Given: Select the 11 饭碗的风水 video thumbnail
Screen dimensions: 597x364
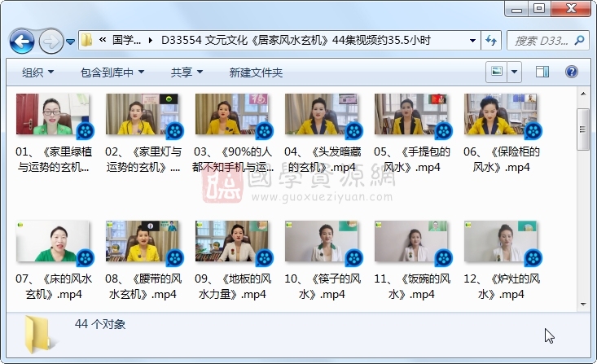Looking at the screenshot, I should (x=411, y=241).
